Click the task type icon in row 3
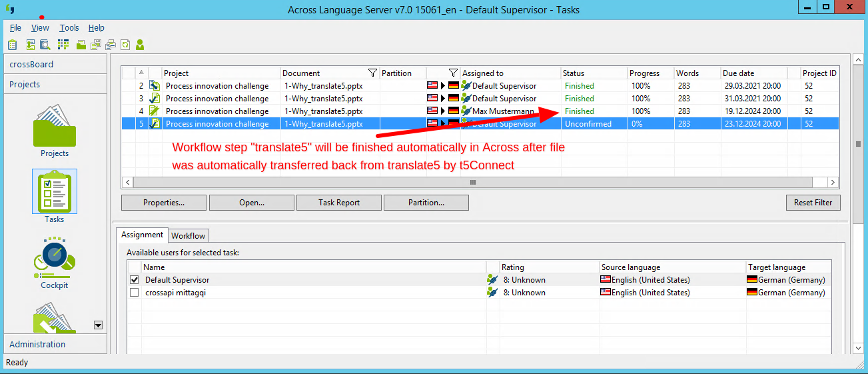The width and height of the screenshot is (868, 374). (x=155, y=98)
